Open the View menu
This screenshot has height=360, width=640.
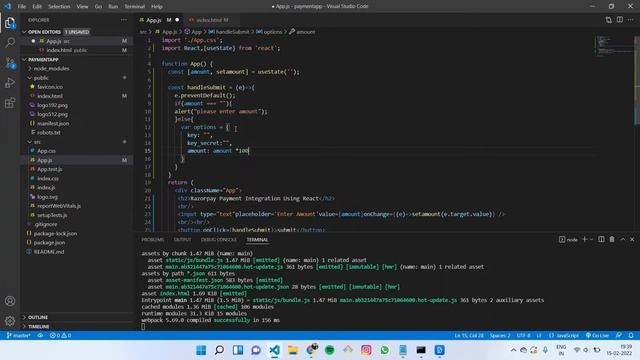point(82,6)
